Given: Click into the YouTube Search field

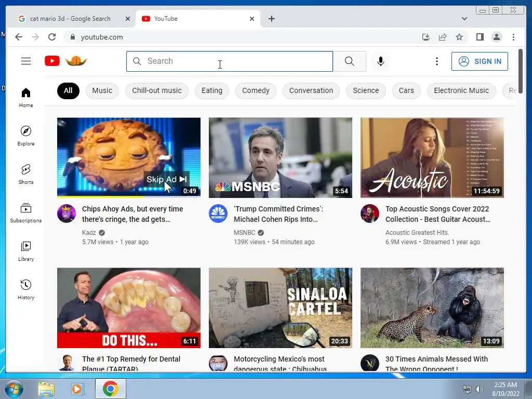Looking at the screenshot, I should [x=230, y=61].
